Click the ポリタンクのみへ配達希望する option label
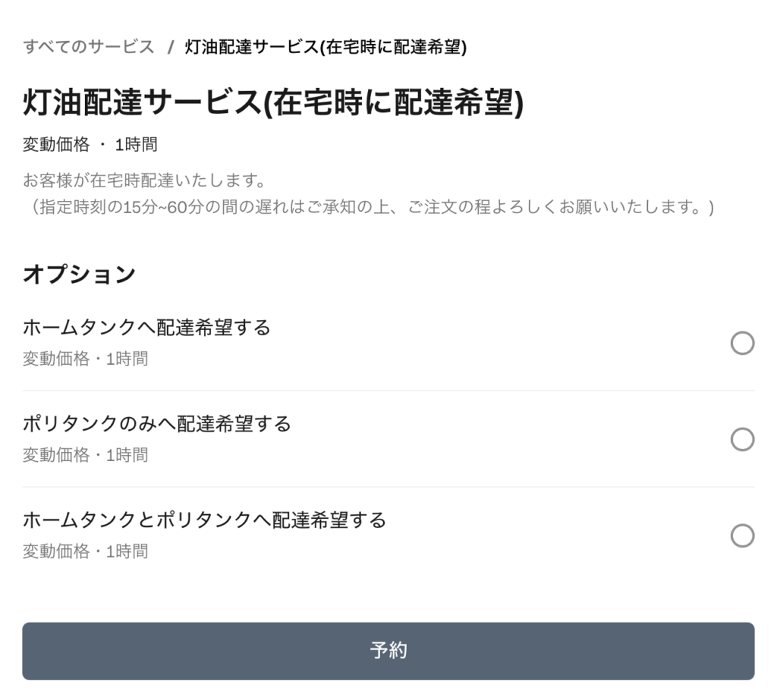 [x=156, y=424]
